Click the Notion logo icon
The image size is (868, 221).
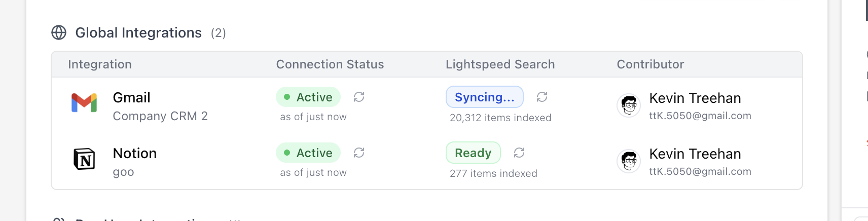[84, 159]
